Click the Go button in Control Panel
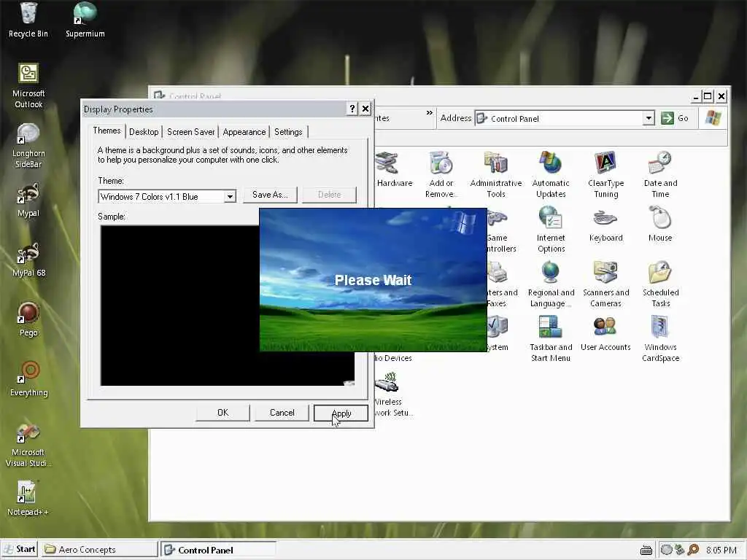Screen dimensions: 747x560 pos(675,118)
